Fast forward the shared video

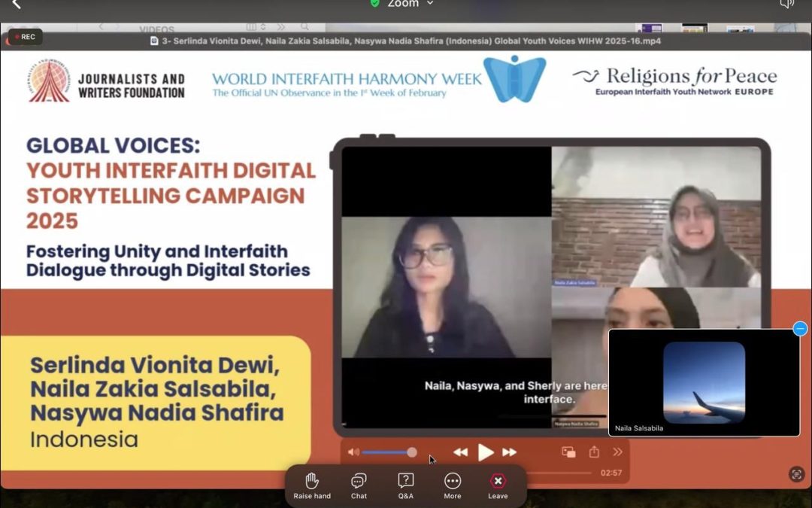510,452
